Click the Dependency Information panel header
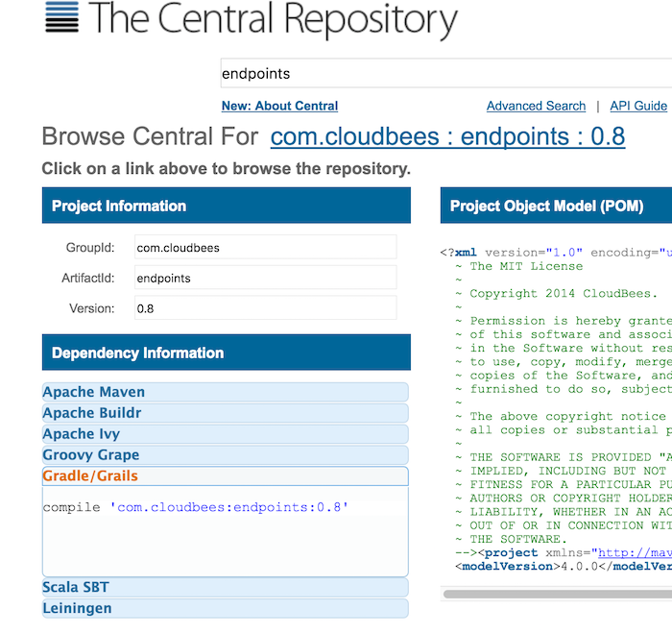The image size is (672, 633). pos(227,353)
